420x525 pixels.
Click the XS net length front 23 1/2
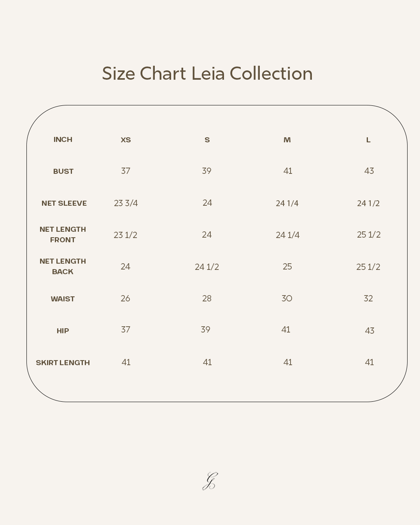[x=125, y=235]
